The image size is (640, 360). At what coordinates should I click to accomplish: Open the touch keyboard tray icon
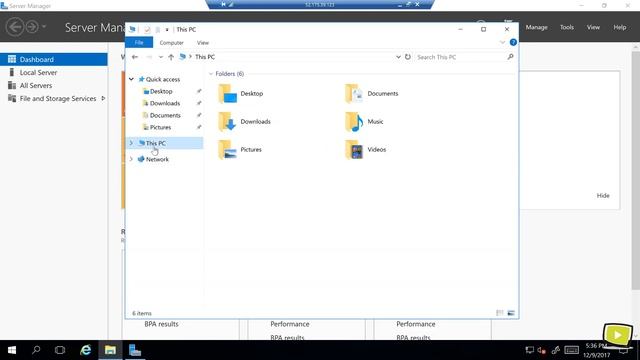click(571, 350)
